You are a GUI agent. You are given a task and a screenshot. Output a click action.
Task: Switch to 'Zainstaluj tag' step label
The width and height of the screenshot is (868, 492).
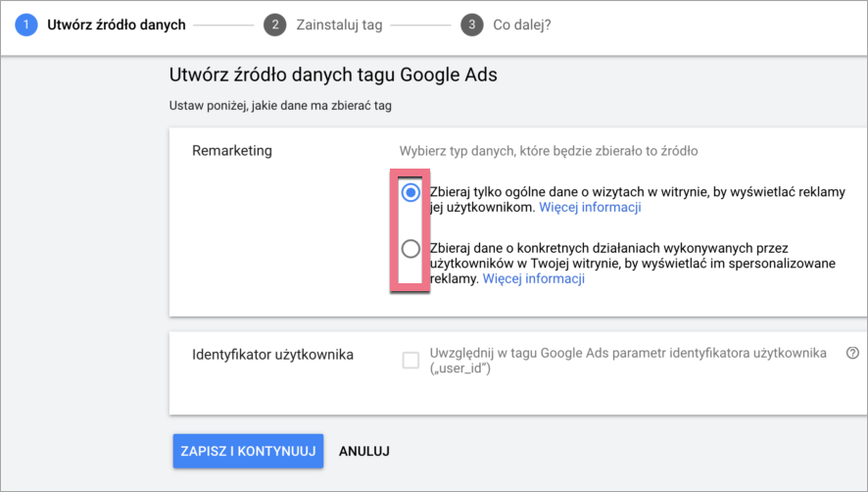(x=339, y=25)
